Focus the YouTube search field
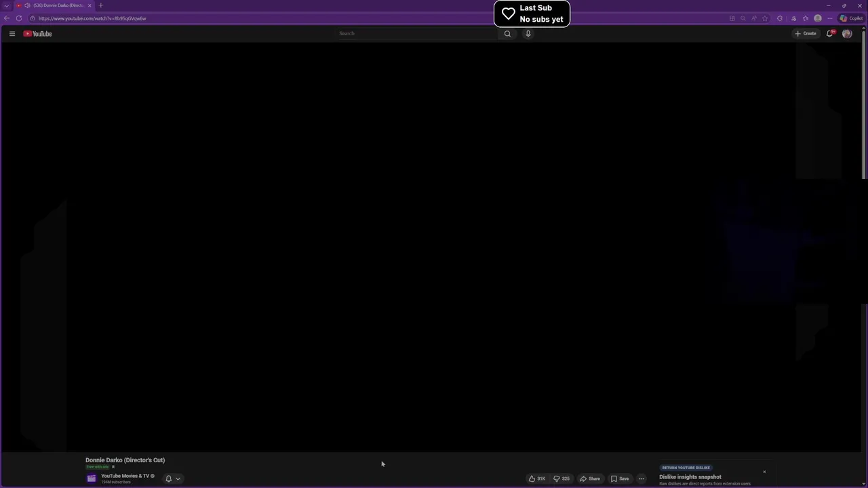868x488 pixels. tap(418, 33)
